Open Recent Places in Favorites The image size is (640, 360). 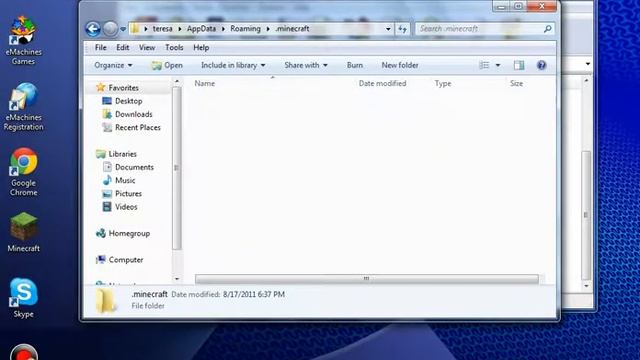point(138,127)
